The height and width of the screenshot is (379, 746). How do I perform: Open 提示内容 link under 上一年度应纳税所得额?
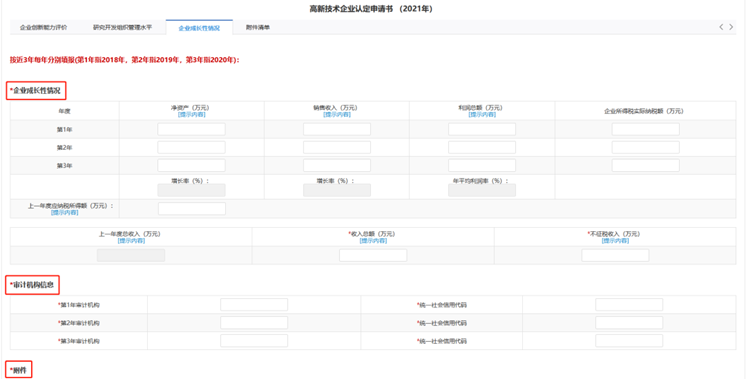click(x=65, y=213)
